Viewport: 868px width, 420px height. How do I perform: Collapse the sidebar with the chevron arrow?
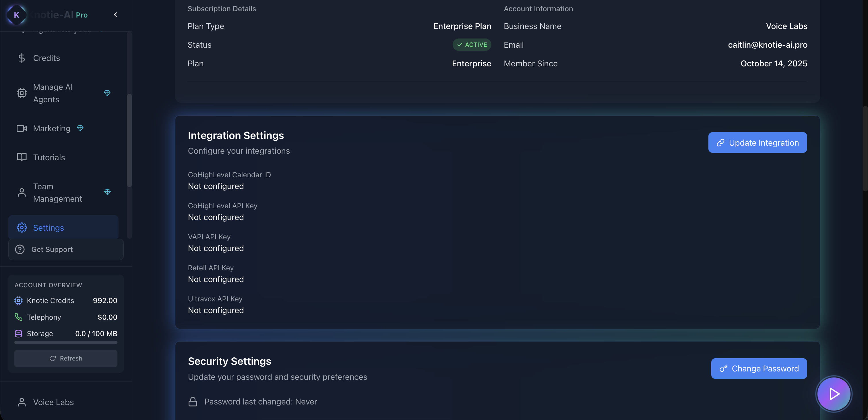(x=116, y=15)
